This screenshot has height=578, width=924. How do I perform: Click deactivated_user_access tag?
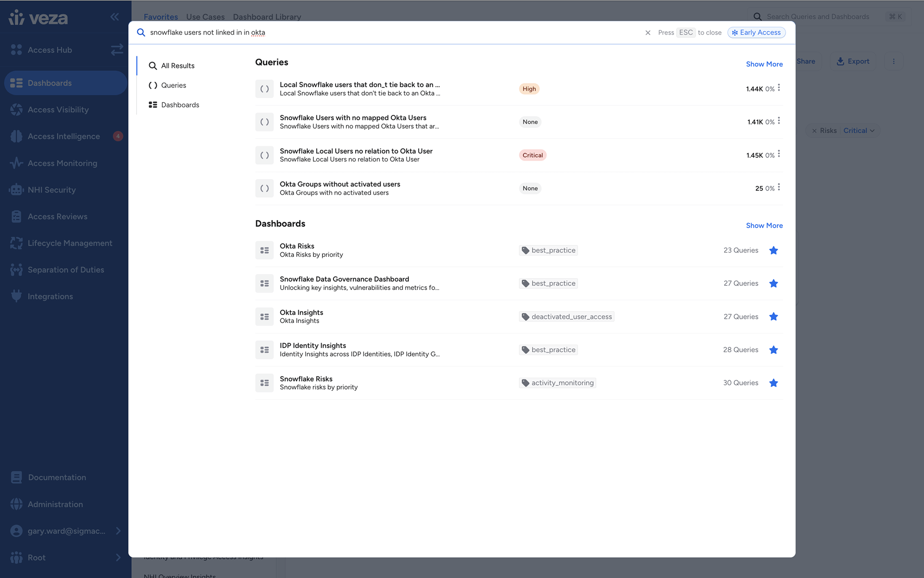567,317
